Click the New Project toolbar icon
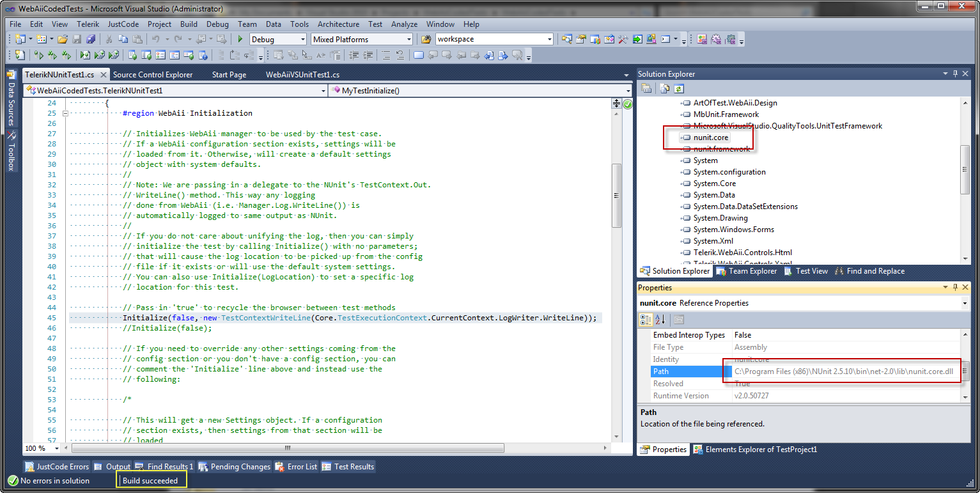This screenshot has width=980, height=493. tap(20, 39)
